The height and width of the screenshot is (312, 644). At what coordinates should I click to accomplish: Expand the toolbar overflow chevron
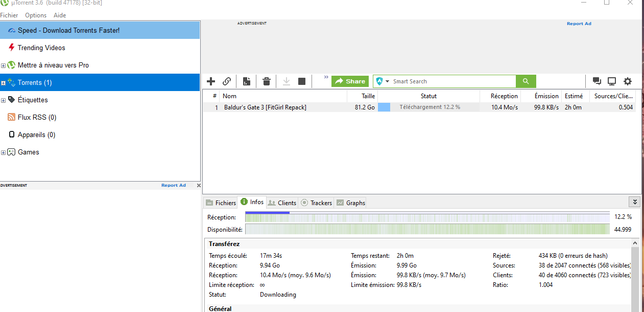[x=326, y=77]
